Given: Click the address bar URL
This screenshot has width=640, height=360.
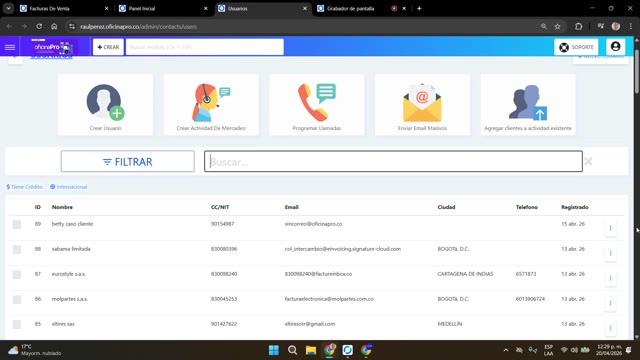Looking at the screenshot, I should 138,27.
